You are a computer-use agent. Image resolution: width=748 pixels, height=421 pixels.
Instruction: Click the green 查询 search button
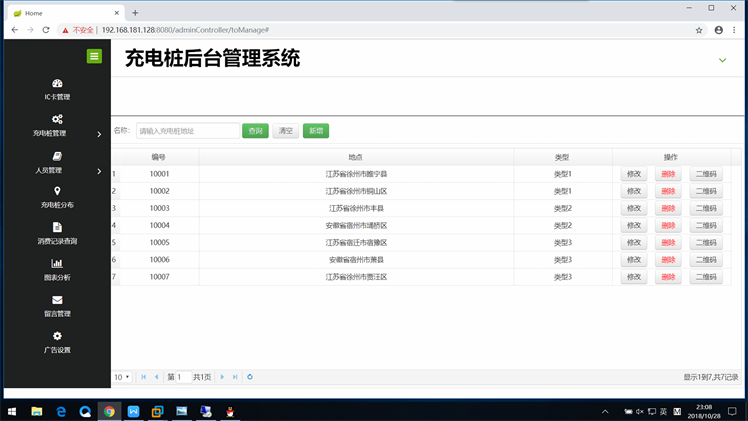(x=255, y=131)
